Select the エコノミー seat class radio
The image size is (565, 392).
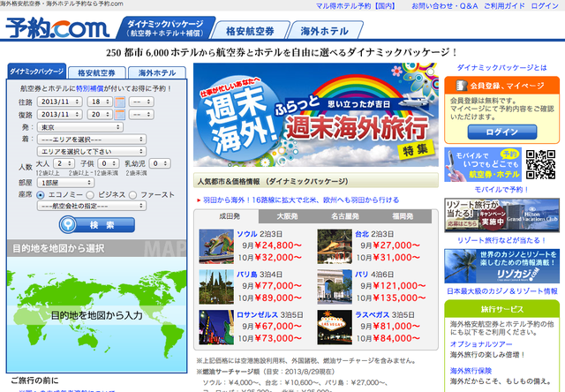click(41, 195)
